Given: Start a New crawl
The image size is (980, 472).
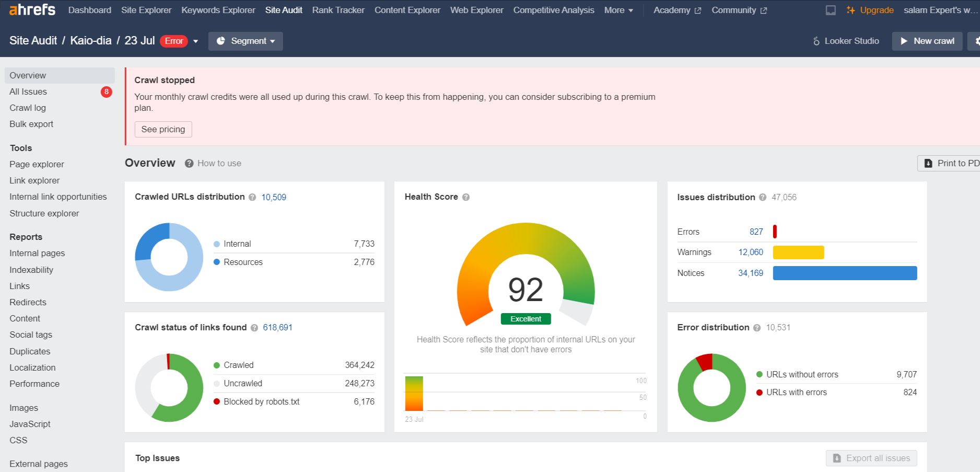Looking at the screenshot, I should click(x=927, y=41).
